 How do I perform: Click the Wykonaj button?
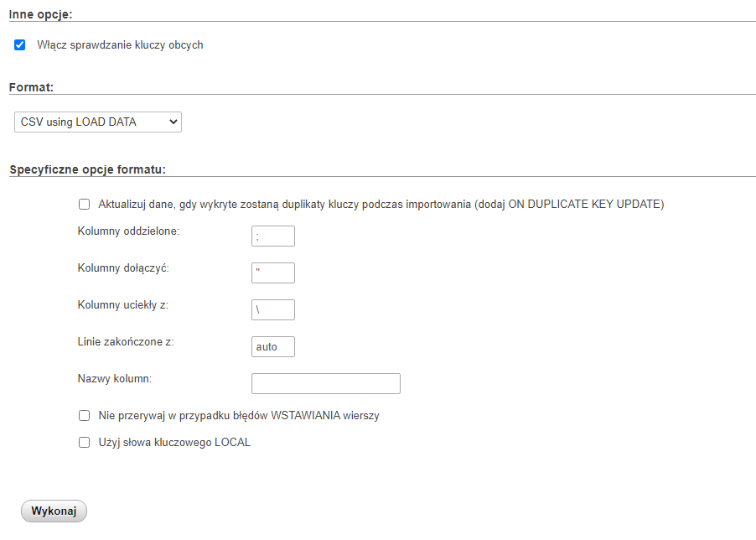click(54, 511)
